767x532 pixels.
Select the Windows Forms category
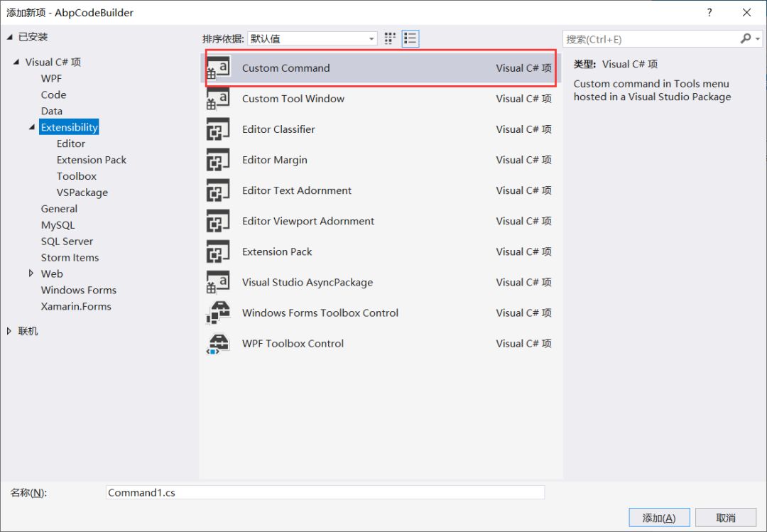(x=79, y=291)
